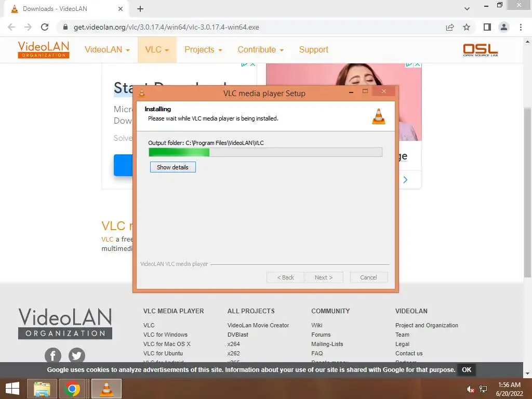Screen dimensions: 532x399
Task: Close the left ad with X icon
Action: coord(253,64)
